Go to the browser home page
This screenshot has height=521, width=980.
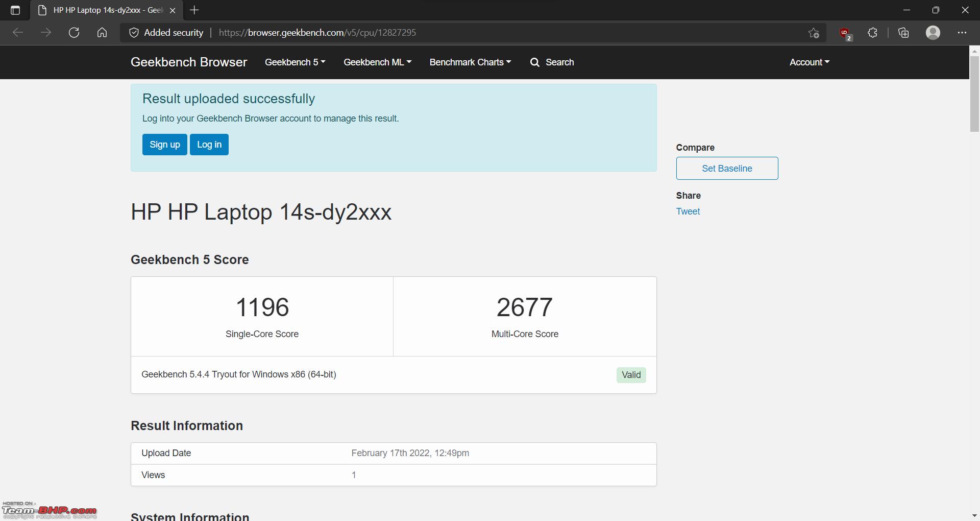(x=102, y=33)
